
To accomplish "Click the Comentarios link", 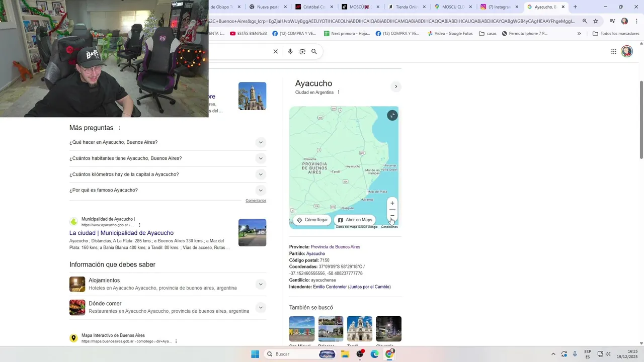I will 256,201.
